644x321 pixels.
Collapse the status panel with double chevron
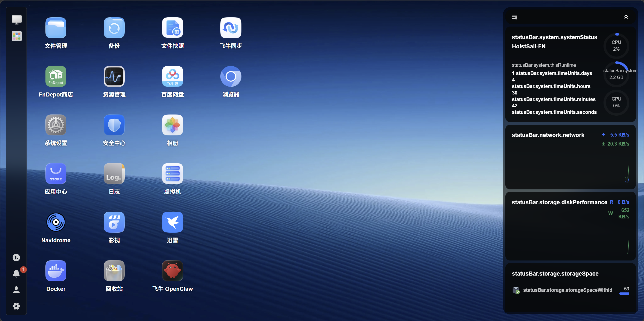click(x=626, y=17)
